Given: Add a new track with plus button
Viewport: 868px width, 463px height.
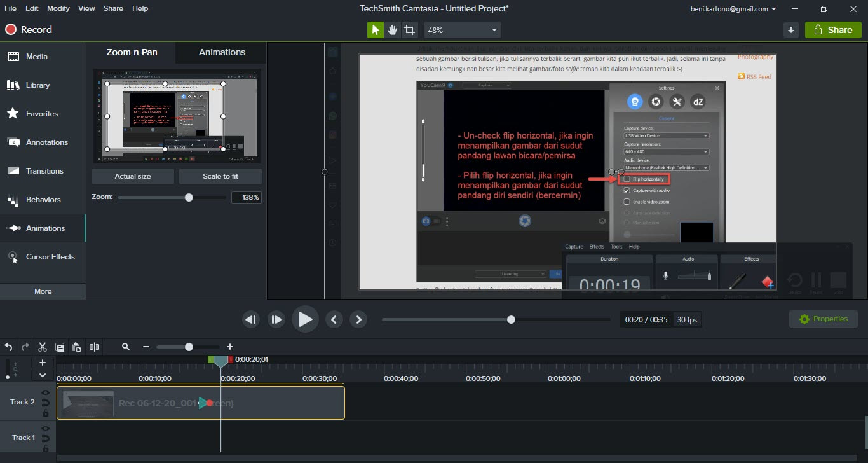Looking at the screenshot, I should (x=43, y=363).
